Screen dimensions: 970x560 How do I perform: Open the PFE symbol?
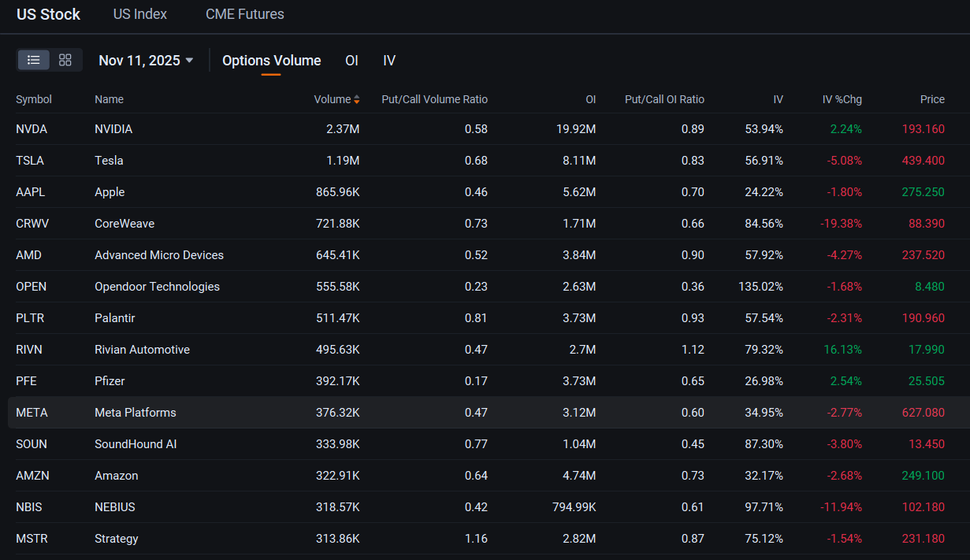coord(26,381)
